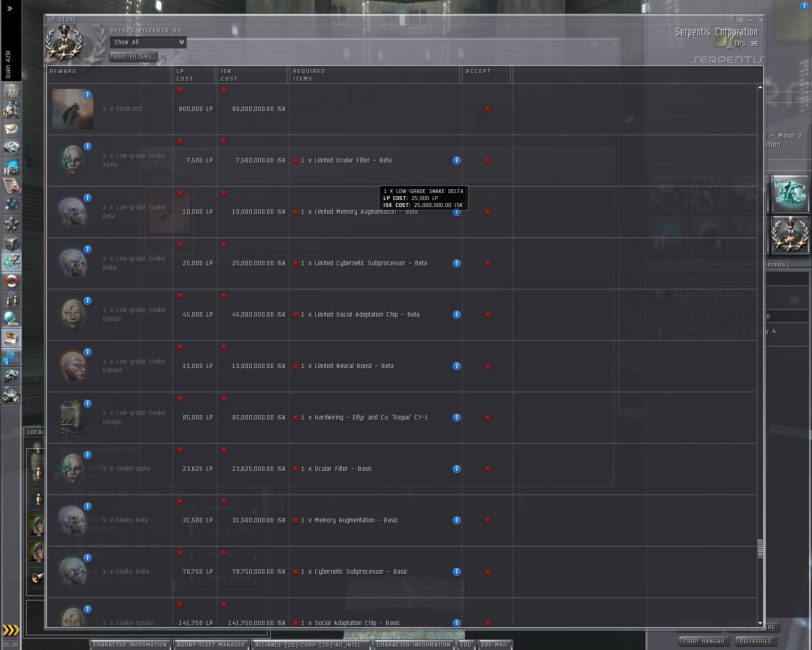Click the Serpentis Corporation name heading
The height and width of the screenshot is (650, 812).
point(716,32)
